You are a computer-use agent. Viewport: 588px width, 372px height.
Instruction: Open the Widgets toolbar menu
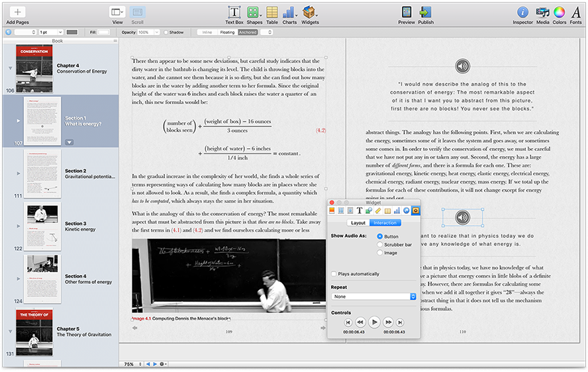click(x=309, y=12)
